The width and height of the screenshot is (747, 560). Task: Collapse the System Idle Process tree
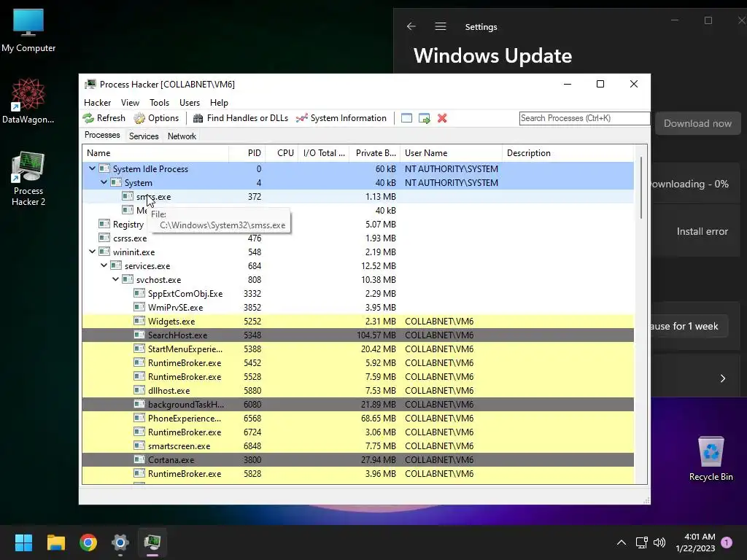coord(92,168)
